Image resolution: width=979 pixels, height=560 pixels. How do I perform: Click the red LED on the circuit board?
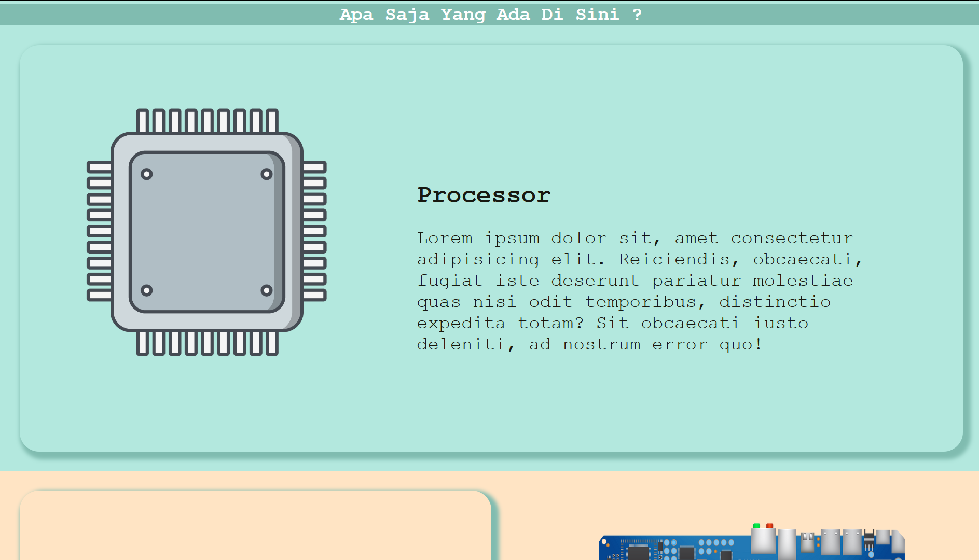tap(769, 526)
